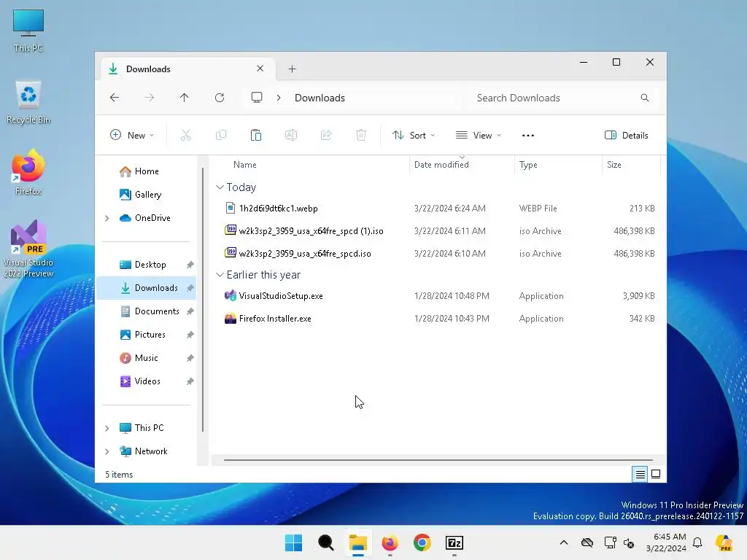Click Downloads in the address breadcrumb

[320, 98]
